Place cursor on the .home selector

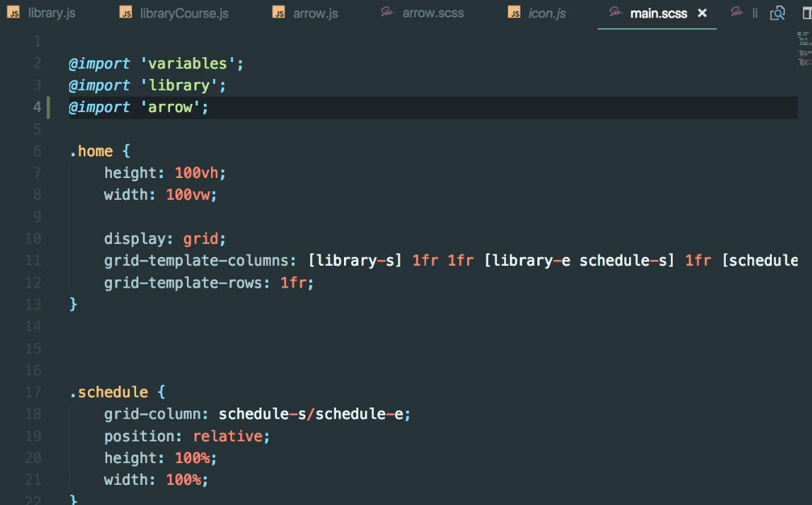[91, 151]
